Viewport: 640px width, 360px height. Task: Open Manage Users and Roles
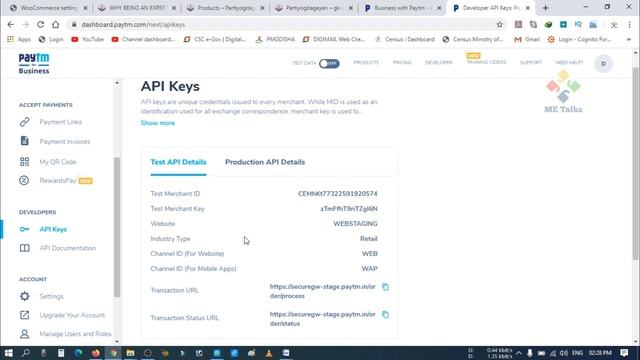[75, 333]
